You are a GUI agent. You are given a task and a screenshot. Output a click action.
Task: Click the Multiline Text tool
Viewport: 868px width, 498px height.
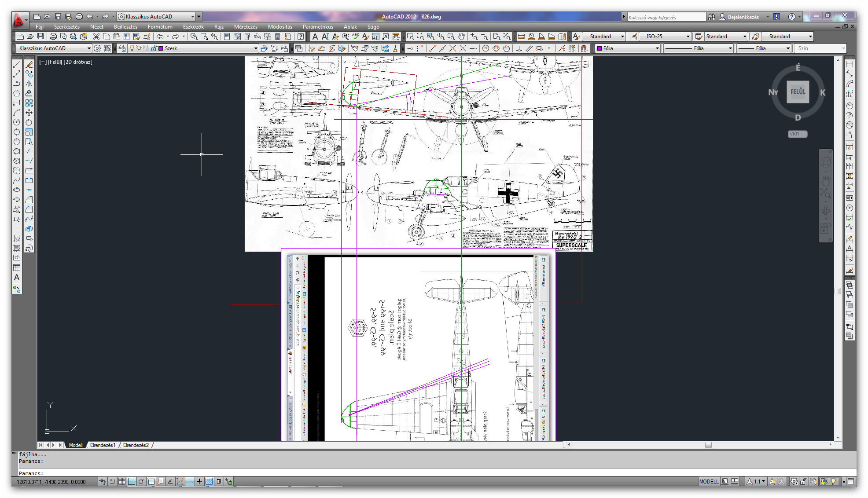pos(17,278)
